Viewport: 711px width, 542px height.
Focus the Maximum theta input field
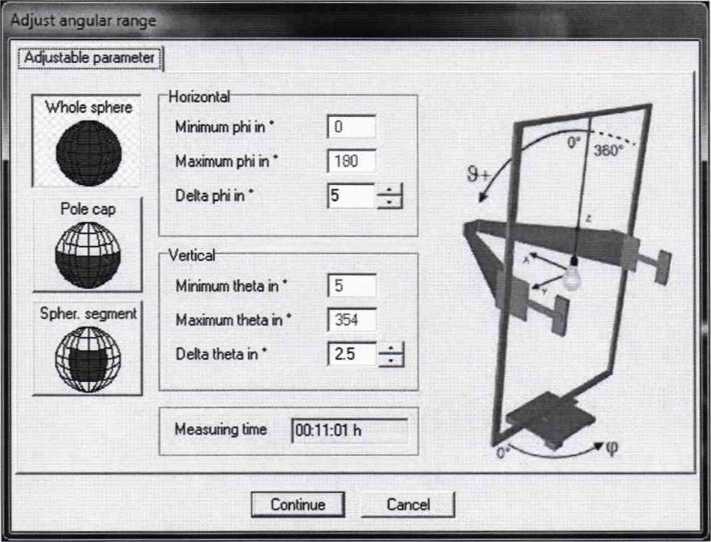coord(350,319)
